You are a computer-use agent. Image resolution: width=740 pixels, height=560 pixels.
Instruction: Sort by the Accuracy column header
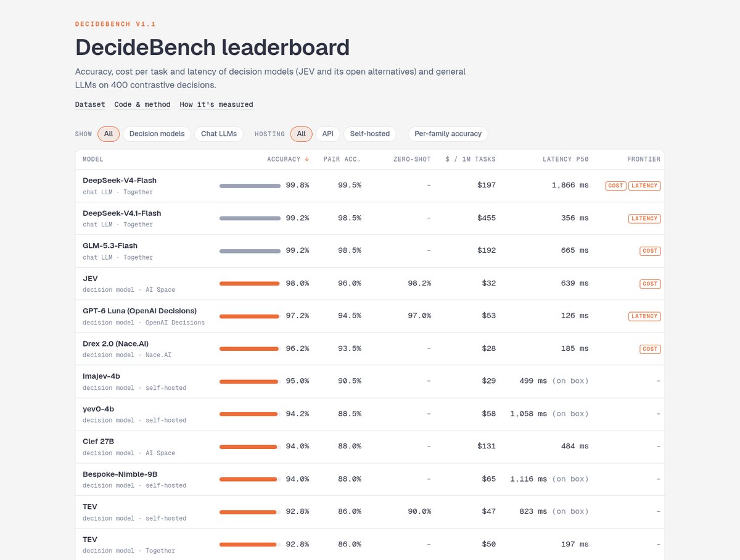click(x=288, y=160)
